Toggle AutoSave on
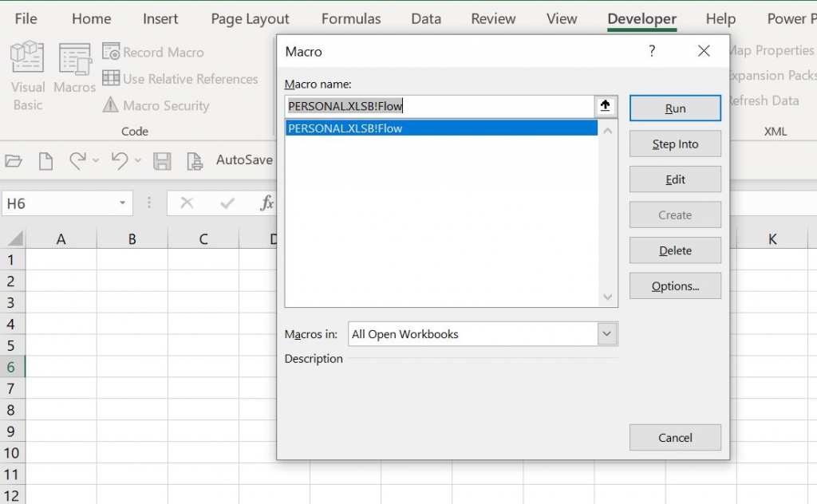This screenshot has width=817, height=504. pyautogui.click(x=243, y=160)
